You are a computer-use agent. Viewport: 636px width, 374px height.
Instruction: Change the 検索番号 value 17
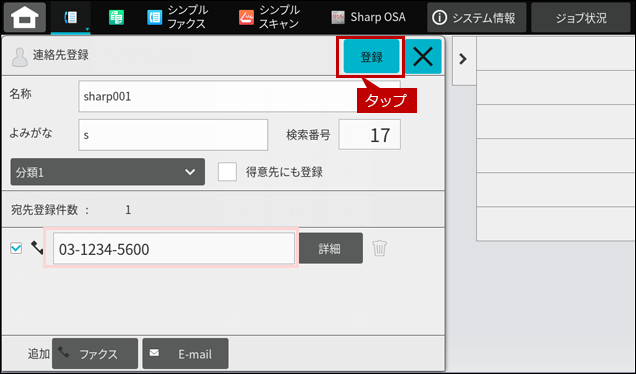point(370,135)
